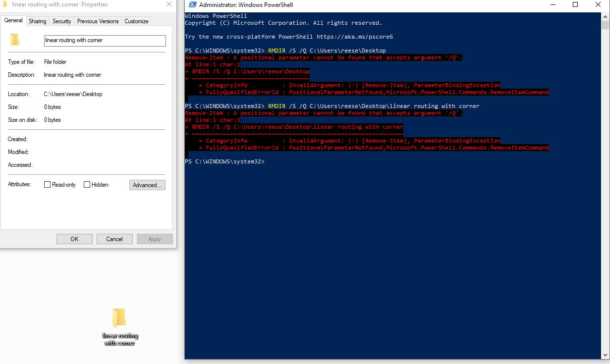Click the folder icon in Properties title bar
This screenshot has width=610, height=364.
[5, 4]
